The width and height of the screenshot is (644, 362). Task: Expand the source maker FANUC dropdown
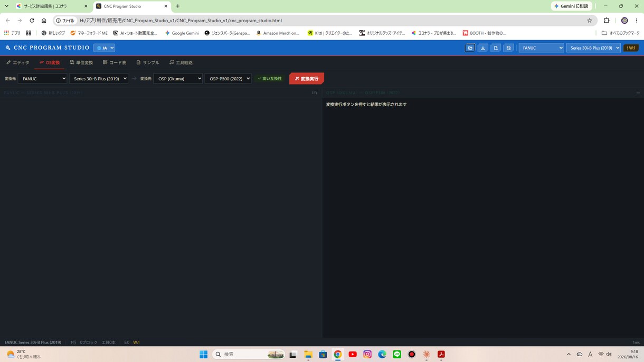click(x=42, y=79)
